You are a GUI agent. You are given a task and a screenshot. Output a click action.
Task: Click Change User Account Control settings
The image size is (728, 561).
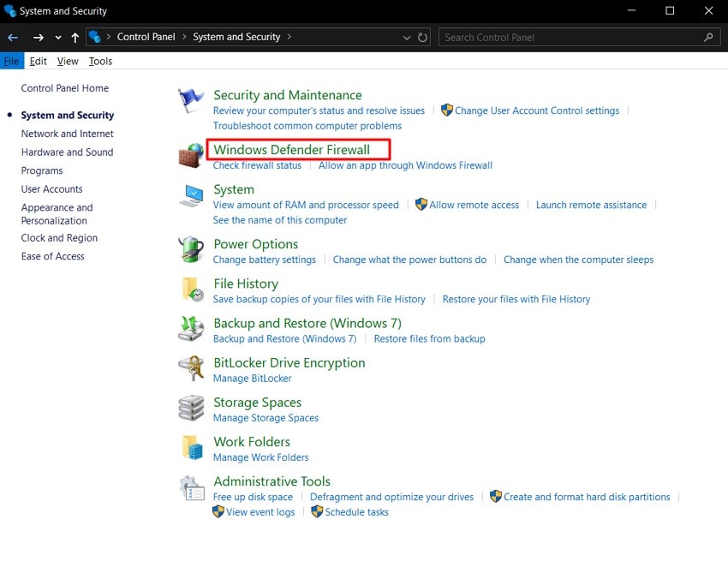(537, 110)
